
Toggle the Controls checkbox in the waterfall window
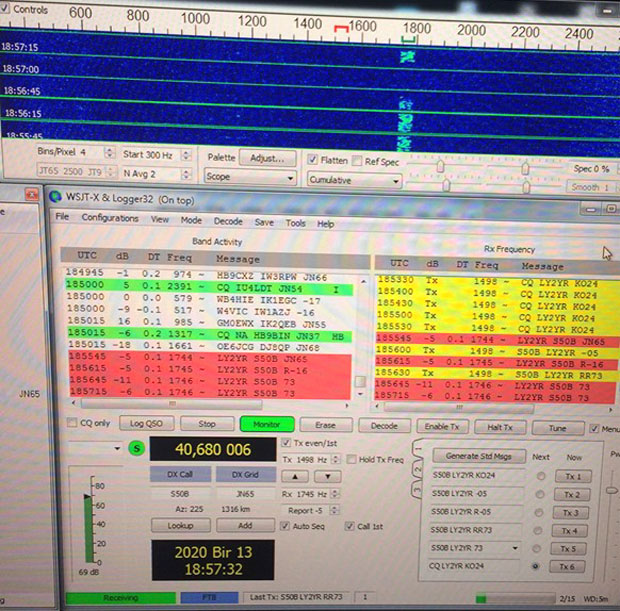pyautogui.click(x=4, y=9)
